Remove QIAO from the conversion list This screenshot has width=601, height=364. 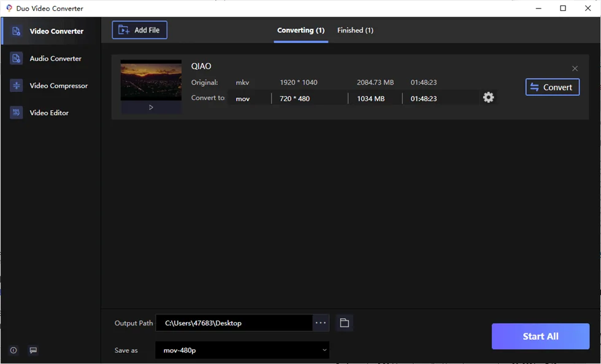point(575,68)
